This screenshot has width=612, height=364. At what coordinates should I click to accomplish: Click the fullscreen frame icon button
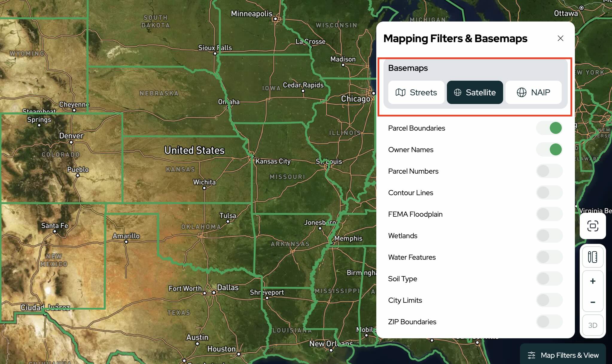[593, 226]
